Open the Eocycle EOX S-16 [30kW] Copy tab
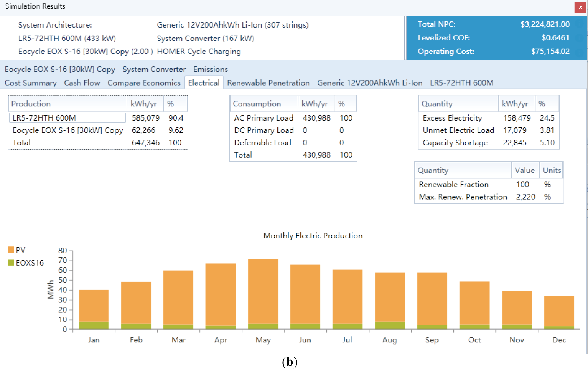Image resolution: width=588 pixels, height=370 pixels. [60, 69]
